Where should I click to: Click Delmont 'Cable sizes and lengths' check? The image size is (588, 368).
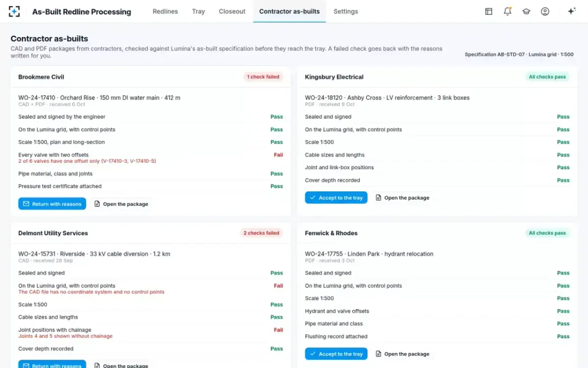pyautogui.click(x=48, y=317)
